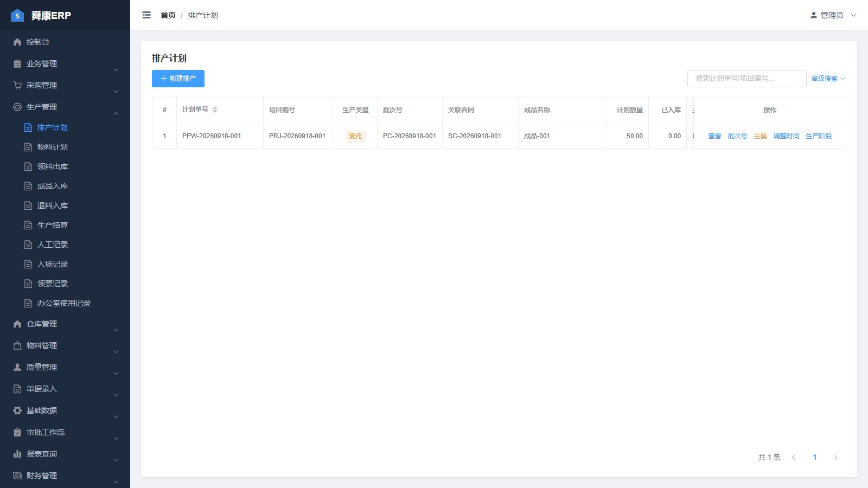Click the 主操 action link
Image resolution: width=868 pixels, height=488 pixels.
[760, 136]
